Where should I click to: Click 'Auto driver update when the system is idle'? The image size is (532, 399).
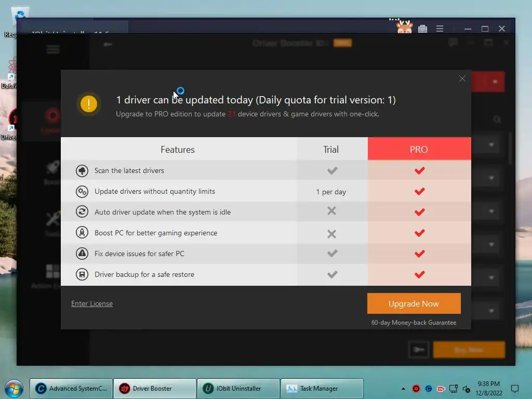163,212
